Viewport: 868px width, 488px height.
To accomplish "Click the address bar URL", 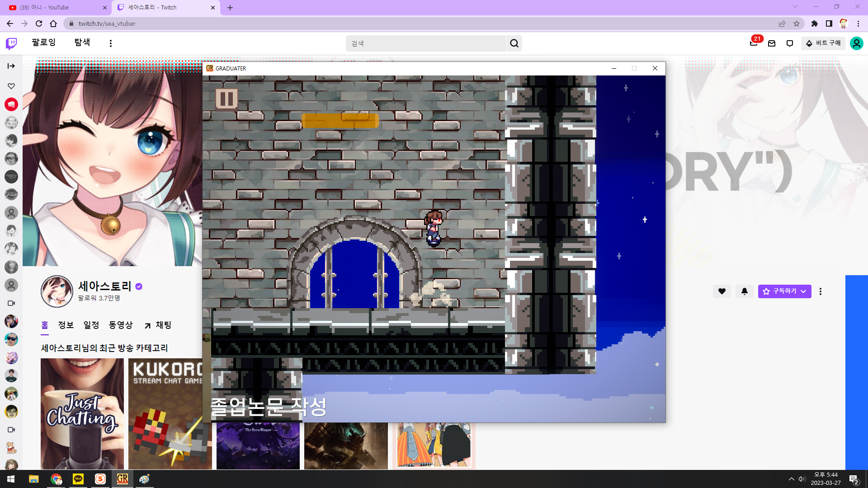I will [107, 23].
